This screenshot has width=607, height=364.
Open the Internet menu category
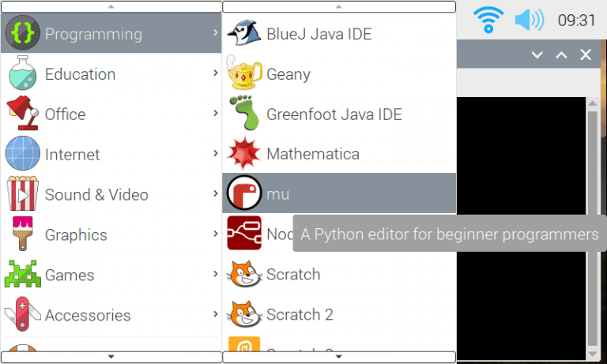tap(73, 154)
